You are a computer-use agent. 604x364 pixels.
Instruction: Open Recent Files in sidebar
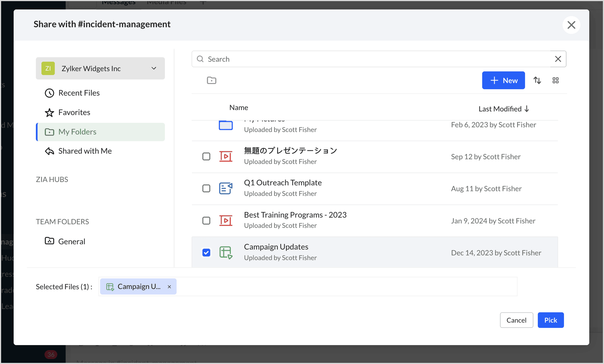[100, 93]
